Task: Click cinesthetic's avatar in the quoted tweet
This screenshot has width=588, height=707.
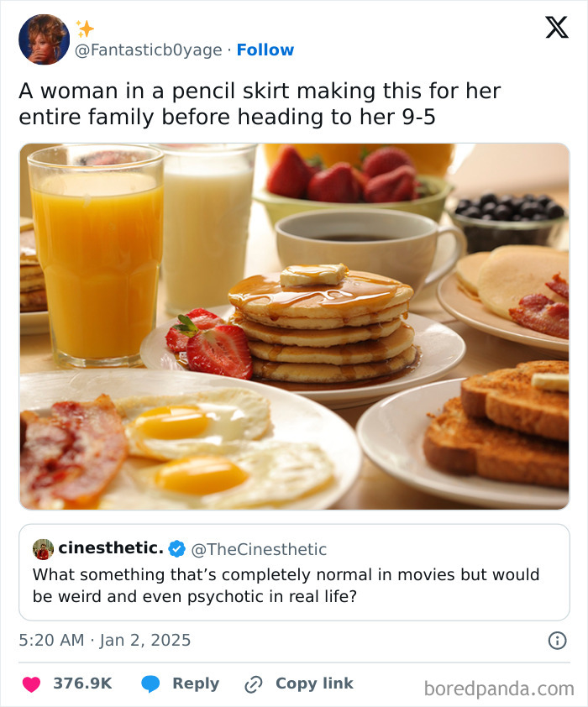Action: tap(41, 548)
